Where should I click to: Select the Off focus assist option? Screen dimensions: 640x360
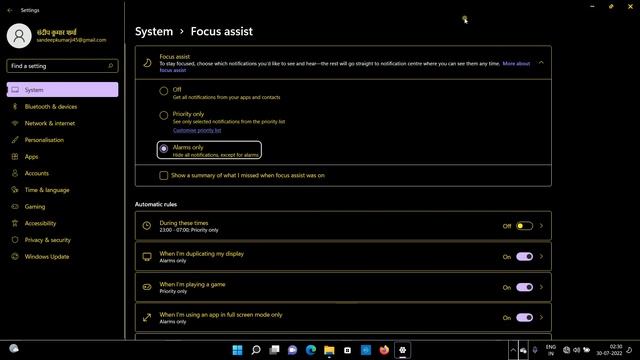[x=164, y=91]
